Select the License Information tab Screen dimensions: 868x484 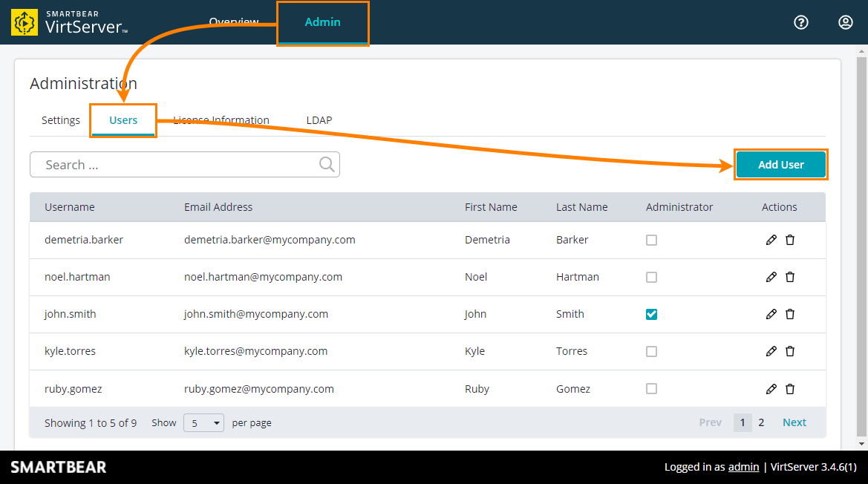221,120
